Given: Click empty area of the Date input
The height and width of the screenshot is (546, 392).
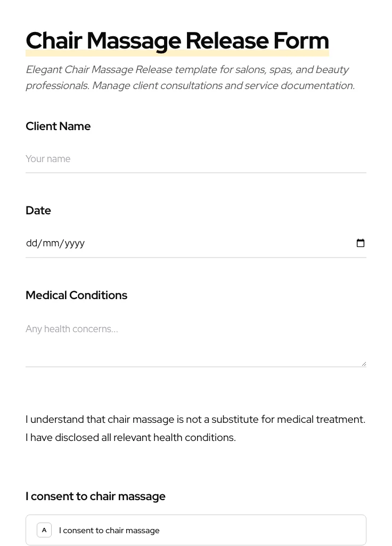Looking at the screenshot, I should coord(213,243).
